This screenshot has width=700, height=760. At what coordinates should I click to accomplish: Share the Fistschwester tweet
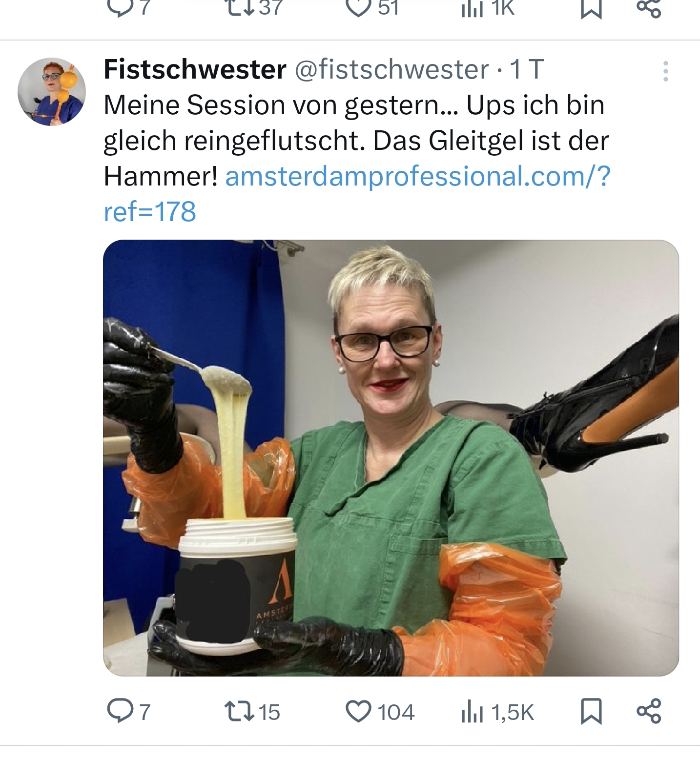tap(649, 711)
